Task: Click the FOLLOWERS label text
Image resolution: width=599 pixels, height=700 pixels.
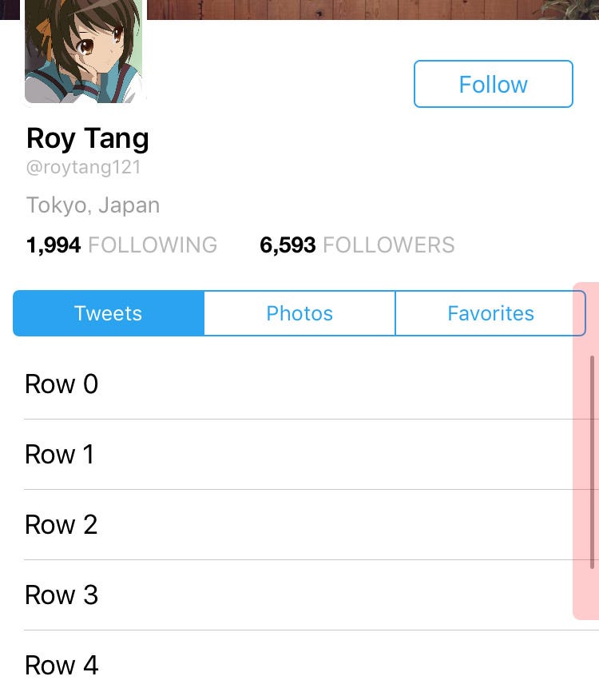Action: [x=389, y=245]
